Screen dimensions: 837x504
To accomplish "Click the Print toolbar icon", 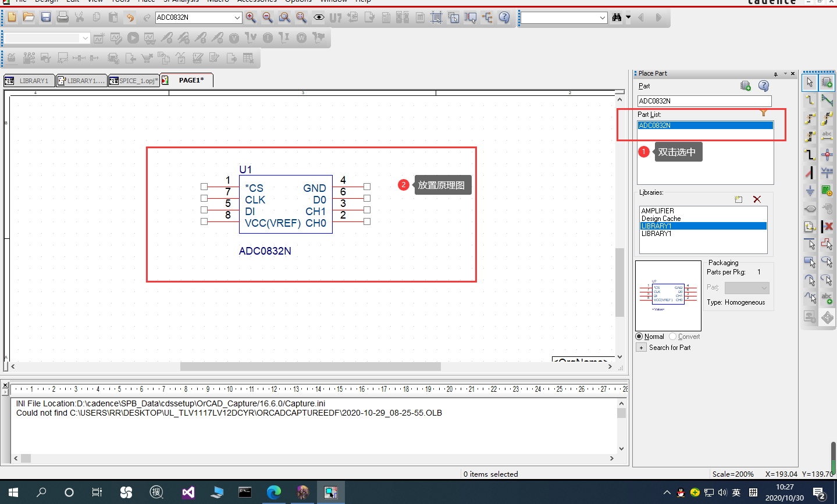I will pyautogui.click(x=63, y=17).
